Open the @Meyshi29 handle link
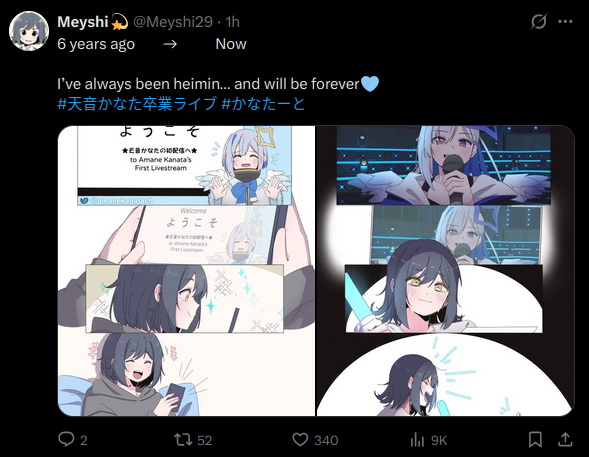 (x=173, y=22)
